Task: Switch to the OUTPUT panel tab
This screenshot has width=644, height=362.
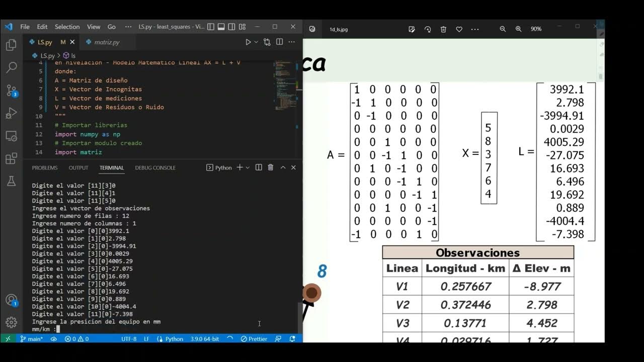Action: [78, 167]
